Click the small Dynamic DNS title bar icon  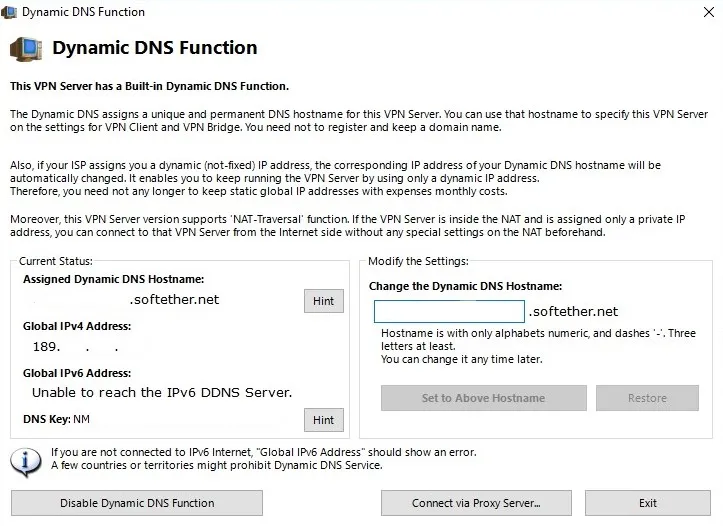[x=11, y=12]
